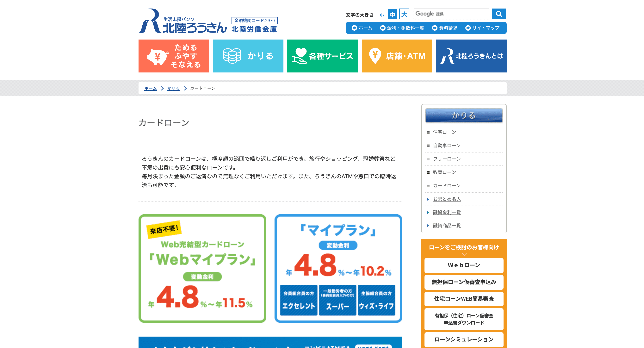Click the カードローン page heading

[164, 123]
